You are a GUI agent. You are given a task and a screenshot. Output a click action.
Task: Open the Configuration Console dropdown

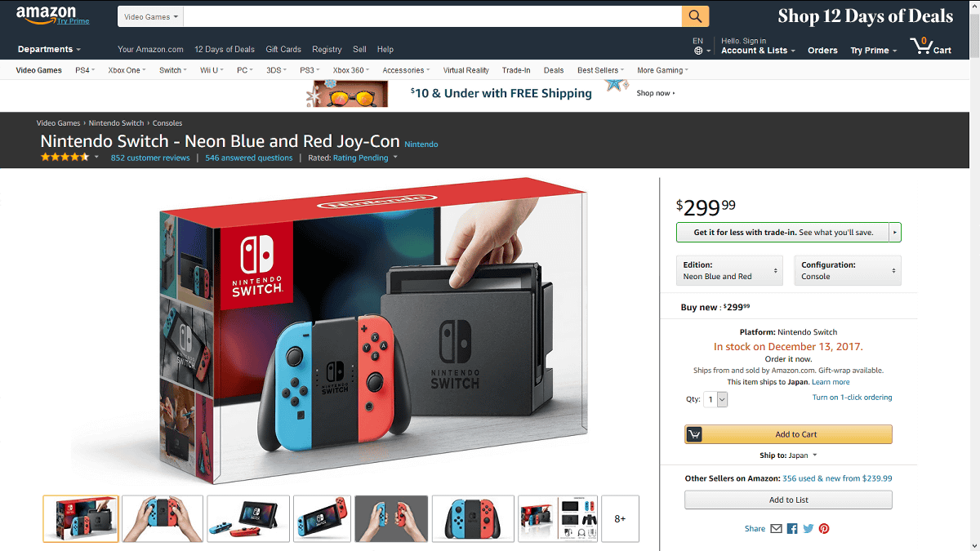pos(848,270)
